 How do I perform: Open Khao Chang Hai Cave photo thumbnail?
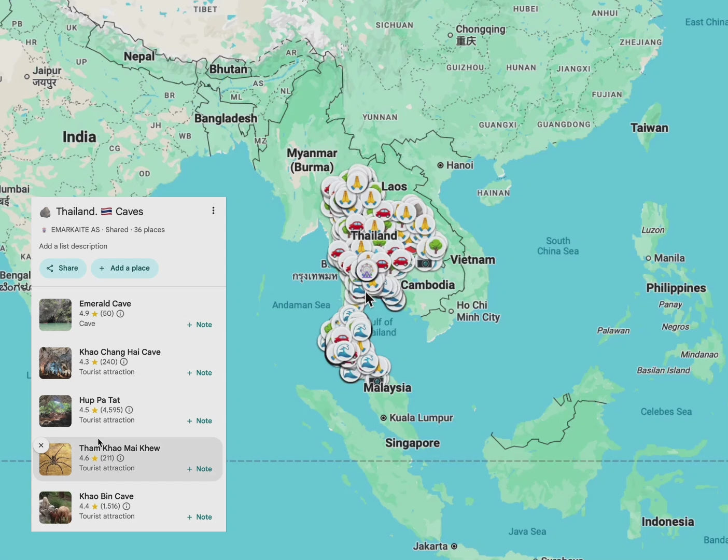tap(55, 362)
